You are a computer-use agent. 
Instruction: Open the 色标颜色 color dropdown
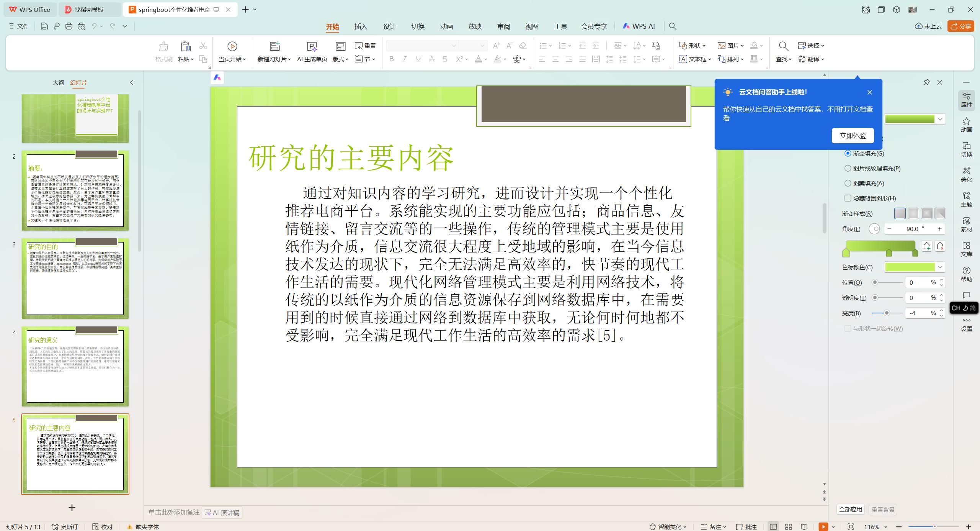(940, 267)
